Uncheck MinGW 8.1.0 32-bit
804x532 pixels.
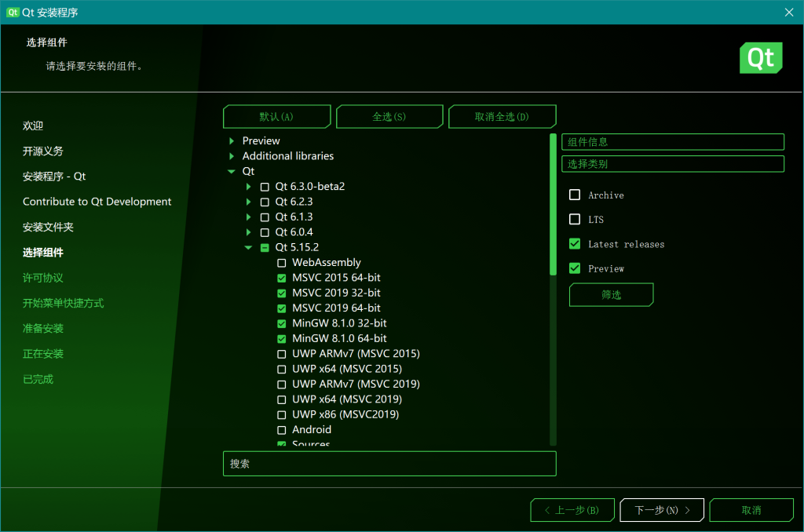click(x=282, y=324)
